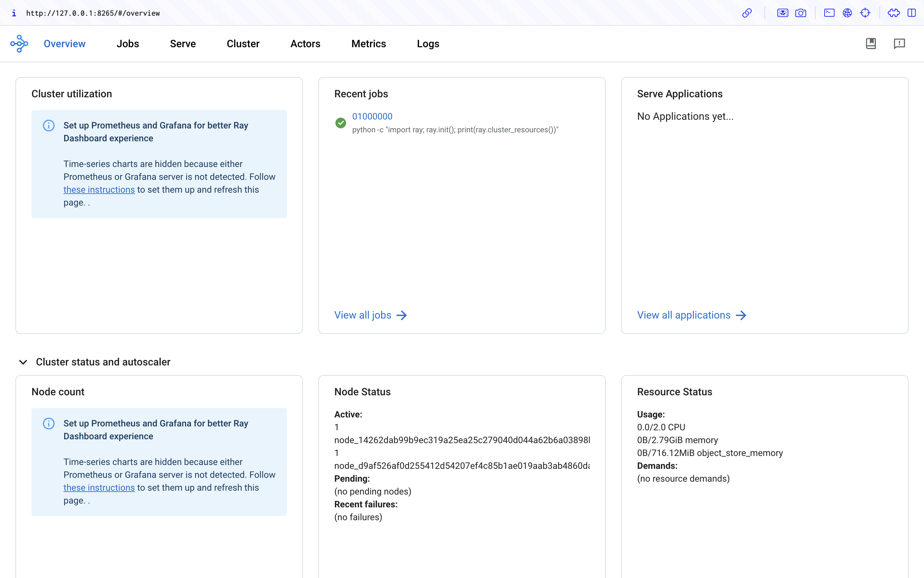Click the arrow next to View all applications
The width and height of the screenshot is (924, 578).
pyautogui.click(x=741, y=315)
